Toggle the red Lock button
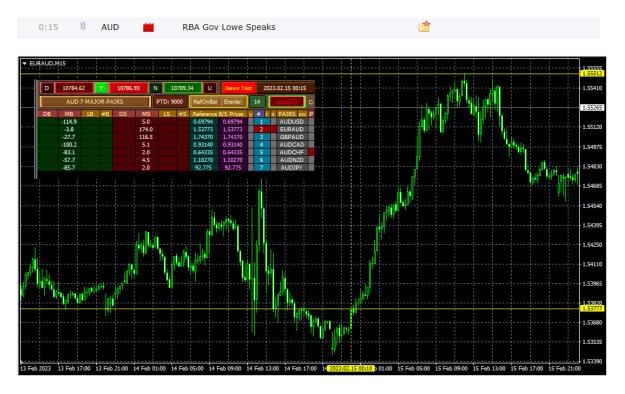The width and height of the screenshot is (625, 394). [287, 102]
